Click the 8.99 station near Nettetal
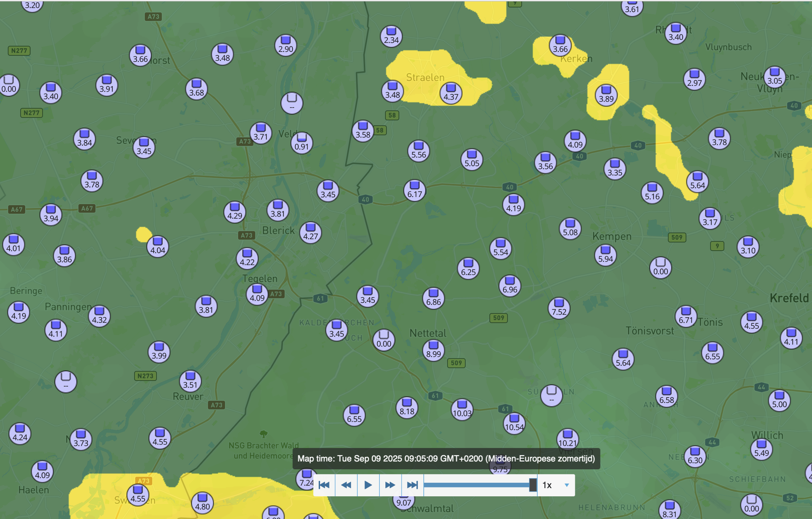Image resolution: width=812 pixels, height=519 pixels. (x=433, y=350)
